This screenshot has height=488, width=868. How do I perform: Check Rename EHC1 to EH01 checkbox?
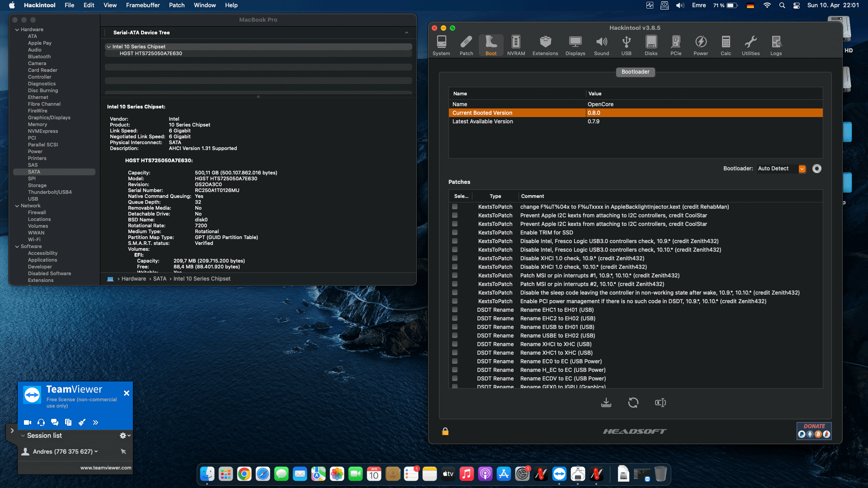[x=455, y=310]
